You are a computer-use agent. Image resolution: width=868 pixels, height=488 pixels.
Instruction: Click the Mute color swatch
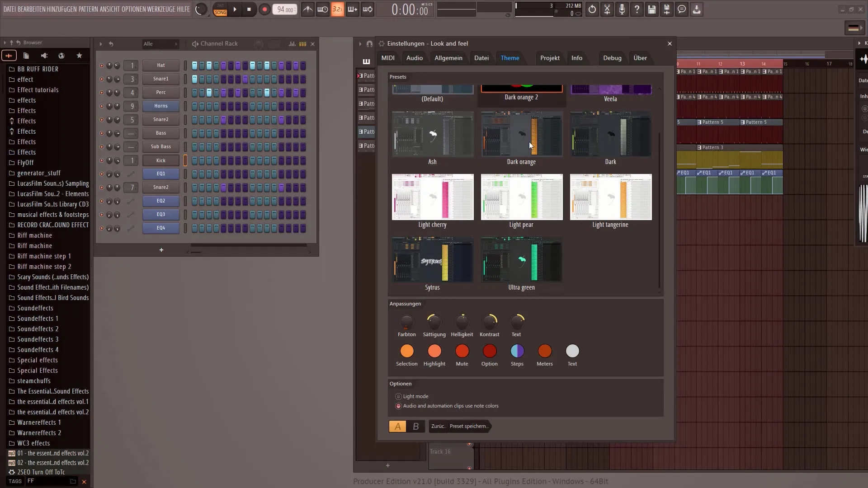[462, 352]
